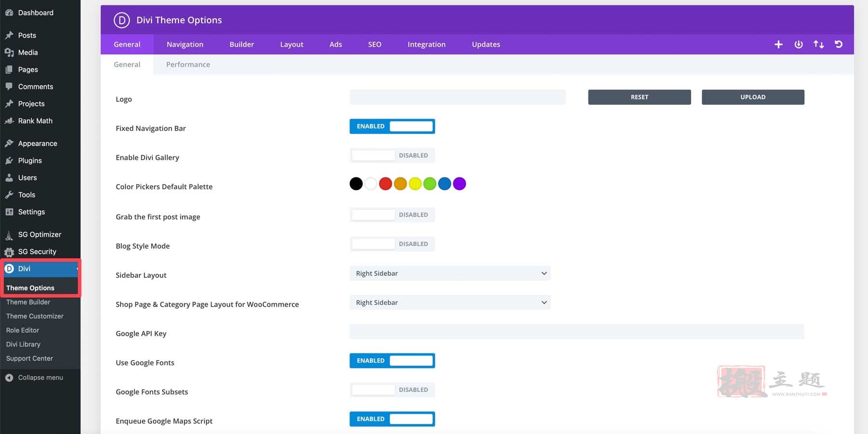The width and height of the screenshot is (868, 434).
Task: Click the SG Optimizer icon
Action: point(9,235)
